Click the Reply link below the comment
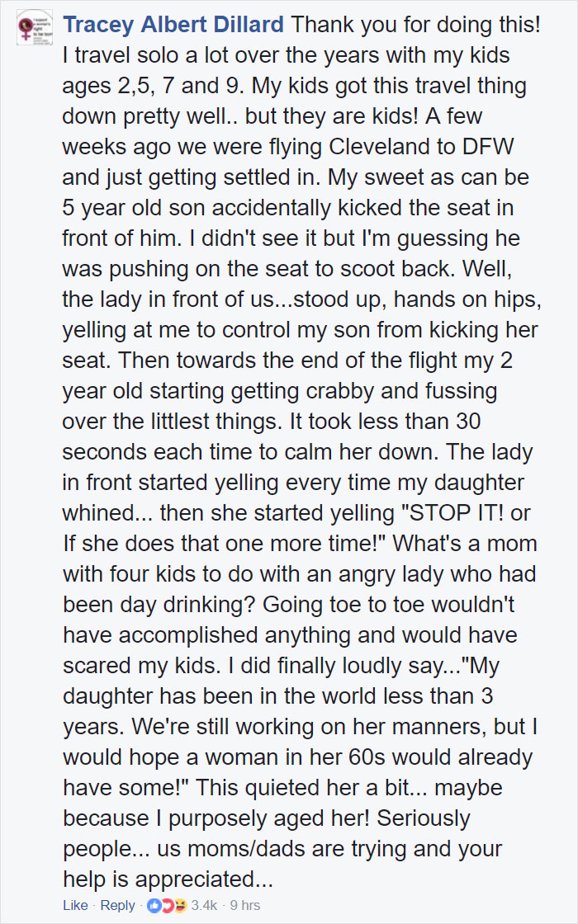The height and width of the screenshot is (924, 578). pos(117,905)
